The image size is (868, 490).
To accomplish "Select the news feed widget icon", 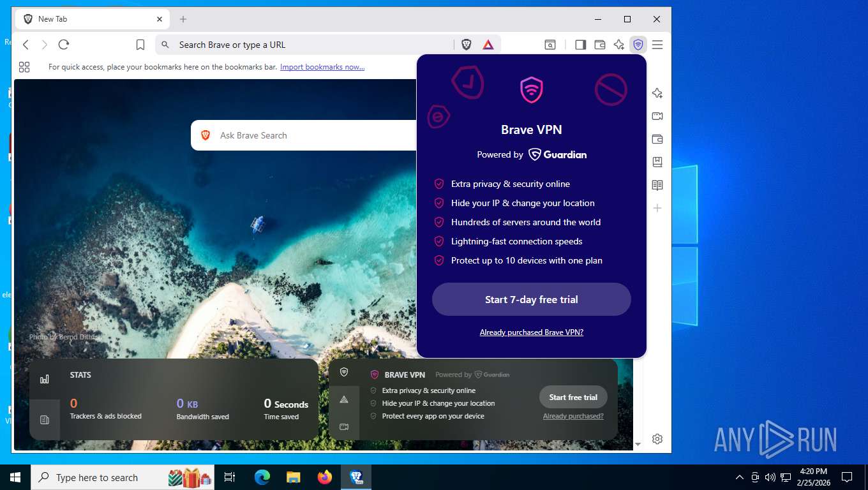I will (45, 420).
